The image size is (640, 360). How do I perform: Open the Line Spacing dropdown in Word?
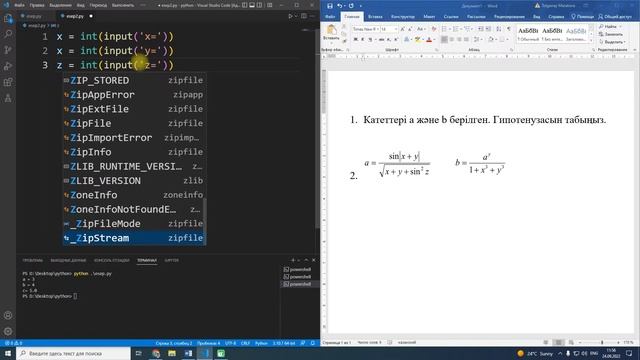pos(477,39)
